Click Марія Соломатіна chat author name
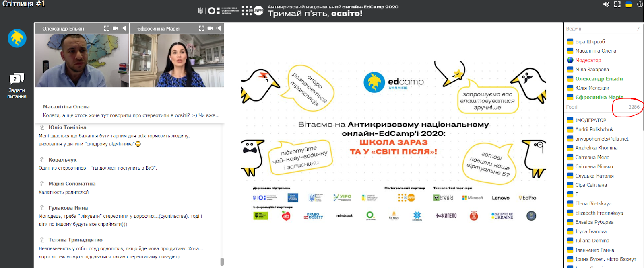The image size is (644, 268). [72, 184]
